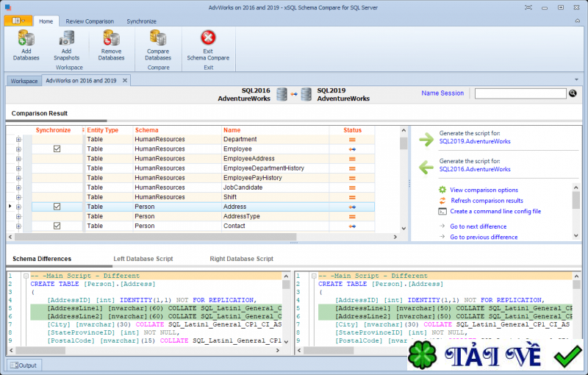Uncheck Synchronize box for Employee table

click(57, 149)
